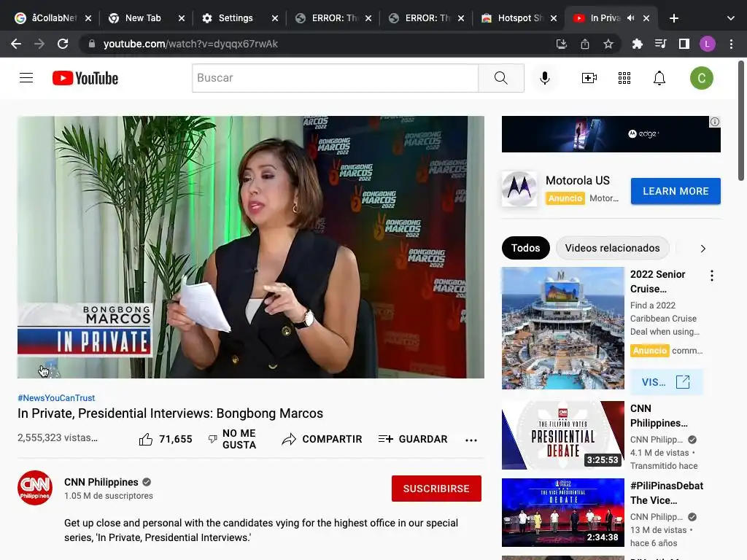Click the page vertical scrollbar

[741, 121]
